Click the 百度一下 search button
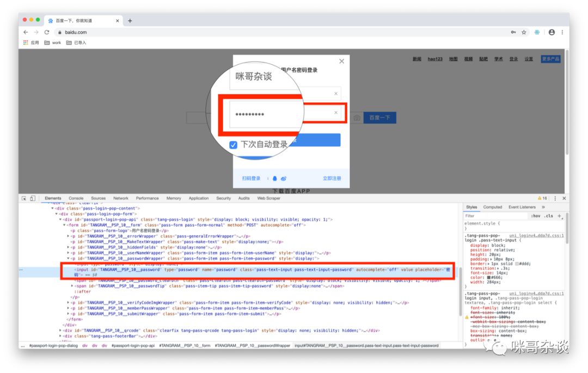The width and height of the screenshot is (588, 373). [x=380, y=117]
